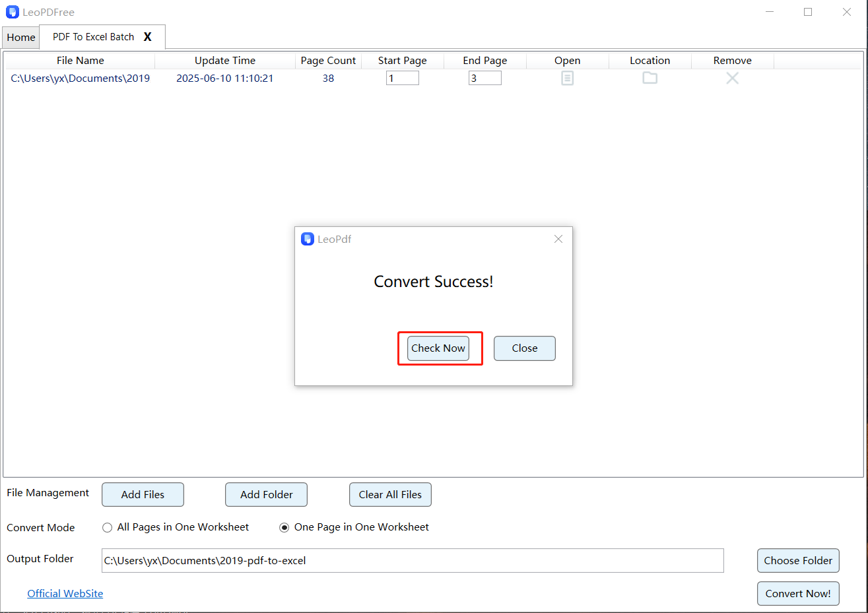Close the 'PDF To Excel Batch' tab

click(x=147, y=37)
